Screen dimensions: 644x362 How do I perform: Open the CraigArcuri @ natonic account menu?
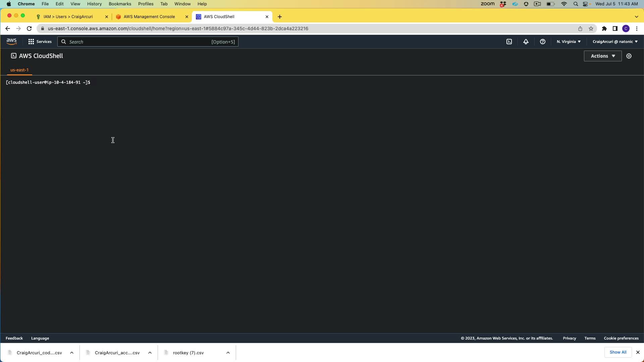(615, 42)
